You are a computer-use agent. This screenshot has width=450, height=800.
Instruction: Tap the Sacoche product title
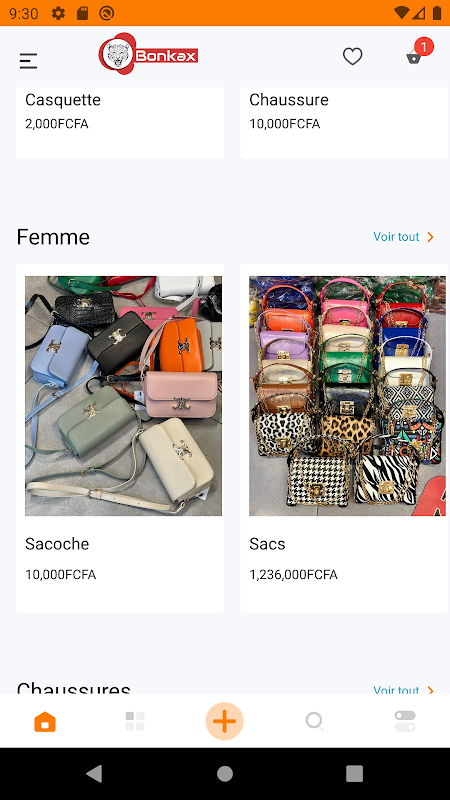tap(57, 544)
